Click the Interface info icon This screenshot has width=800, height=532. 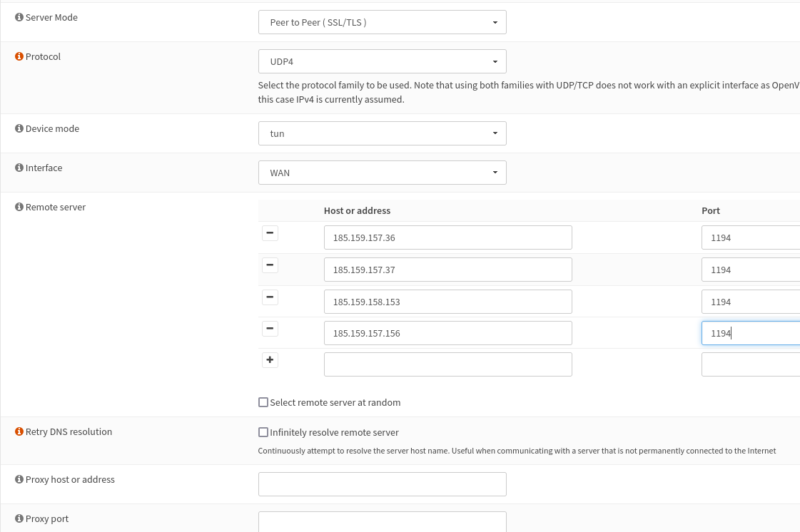[19, 168]
